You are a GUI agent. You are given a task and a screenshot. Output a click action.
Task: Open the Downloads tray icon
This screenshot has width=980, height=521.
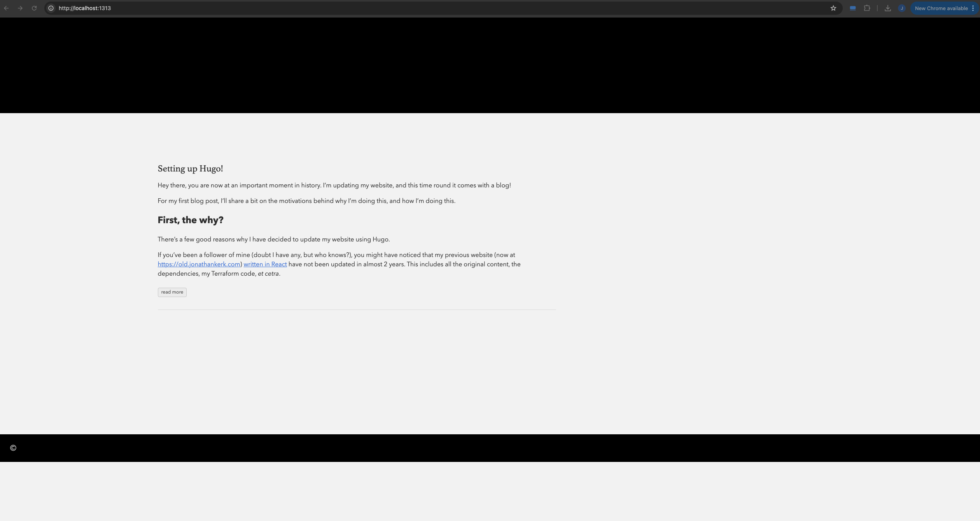(888, 8)
